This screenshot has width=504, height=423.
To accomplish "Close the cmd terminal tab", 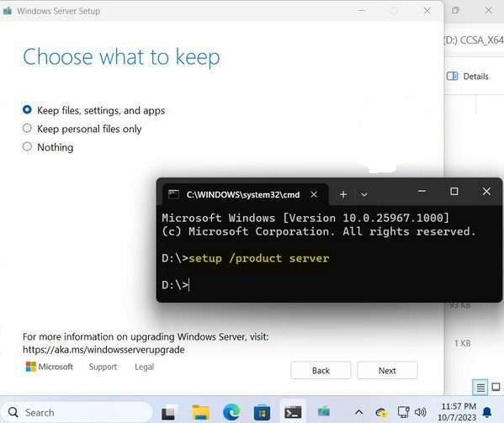I will coord(314,194).
